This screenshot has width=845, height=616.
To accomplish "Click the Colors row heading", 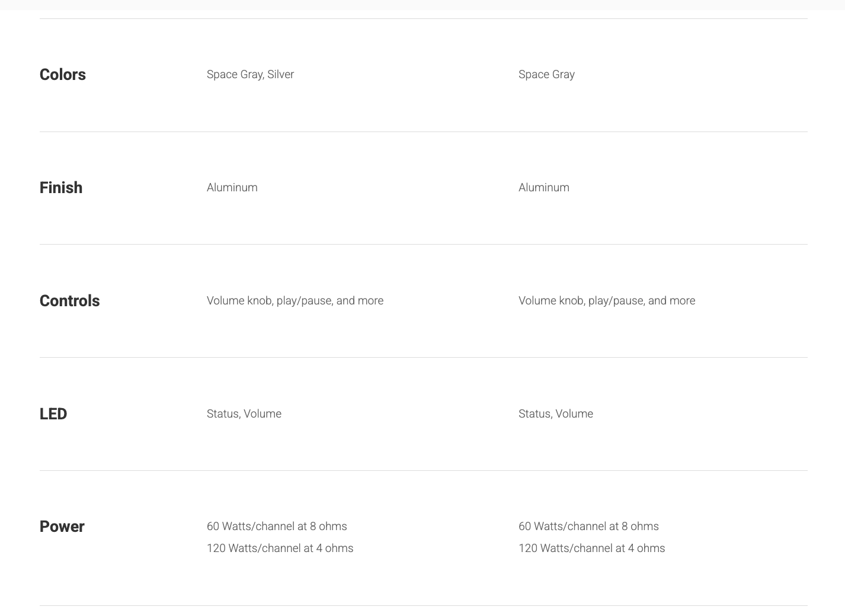I will [62, 75].
